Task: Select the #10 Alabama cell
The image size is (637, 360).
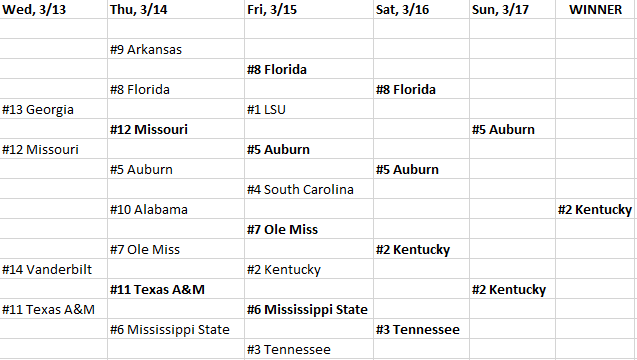Action: point(176,209)
